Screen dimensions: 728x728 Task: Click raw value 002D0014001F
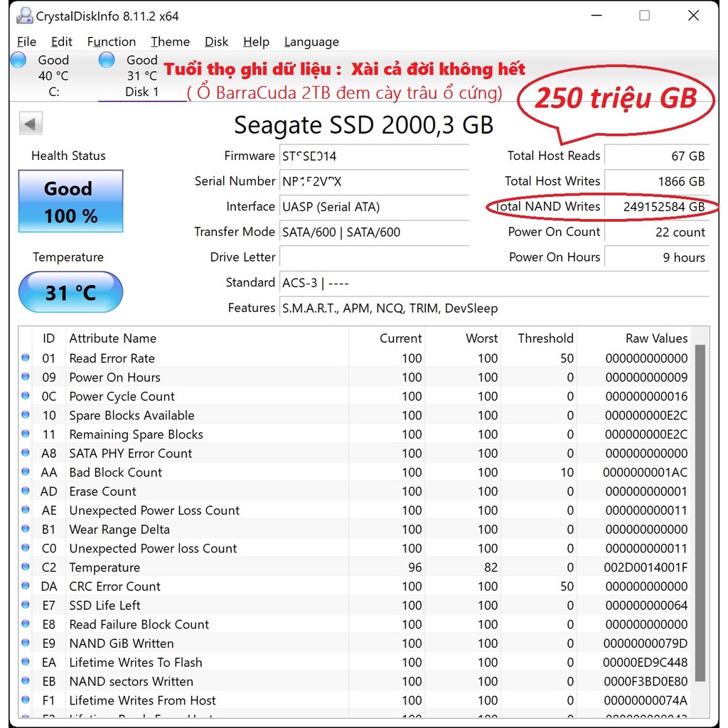click(646, 567)
